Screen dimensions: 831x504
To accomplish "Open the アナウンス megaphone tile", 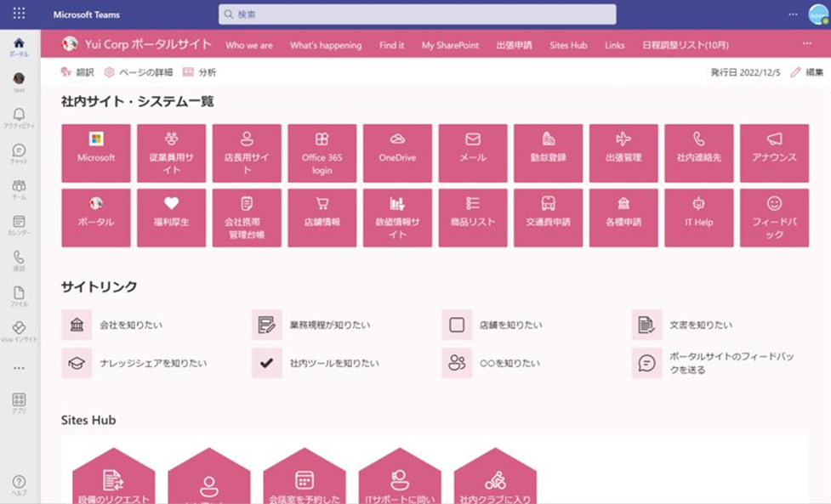I will pyautogui.click(x=774, y=153).
